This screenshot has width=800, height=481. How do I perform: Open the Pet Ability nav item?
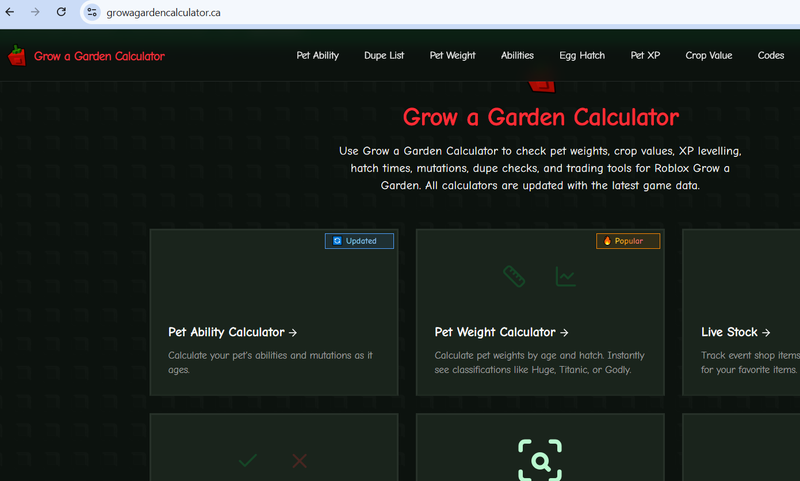click(317, 56)
